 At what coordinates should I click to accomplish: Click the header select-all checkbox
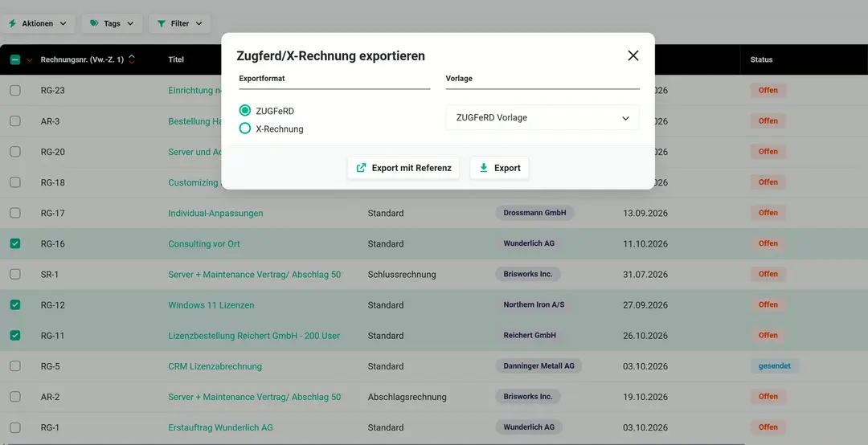coord(15,59)
